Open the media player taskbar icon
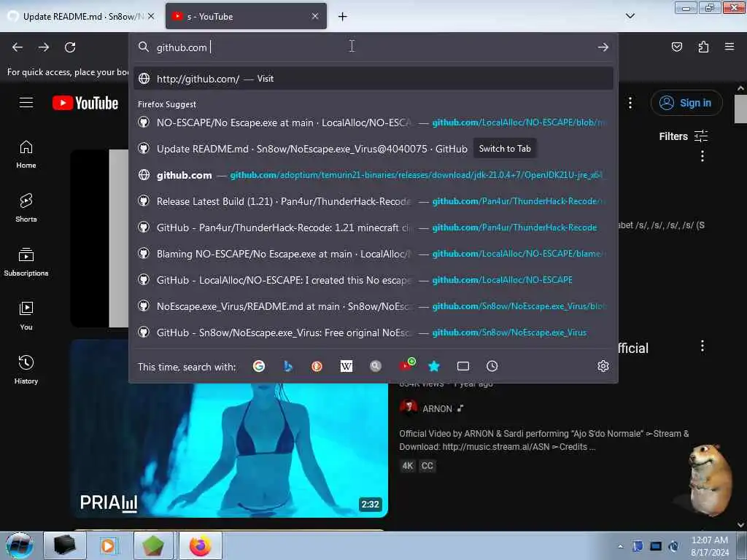Viewport: 747px width, 560px height. [x=108, y=545]
